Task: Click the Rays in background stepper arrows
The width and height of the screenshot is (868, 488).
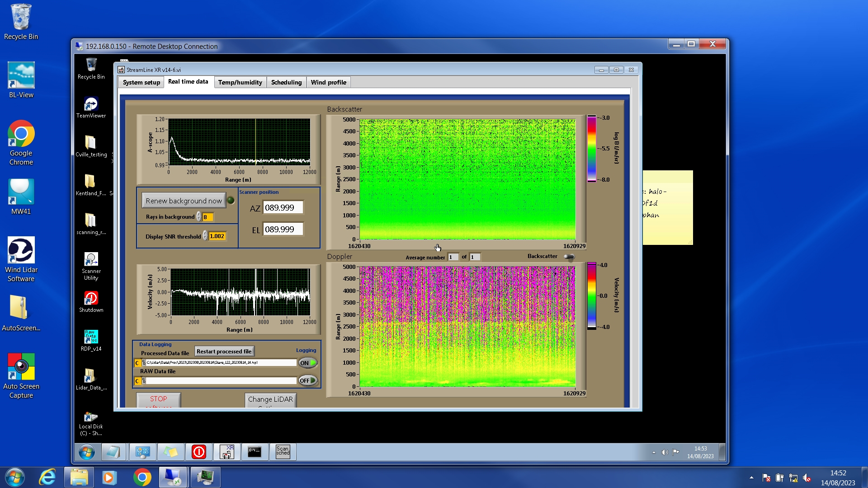Action: (198, 217)
